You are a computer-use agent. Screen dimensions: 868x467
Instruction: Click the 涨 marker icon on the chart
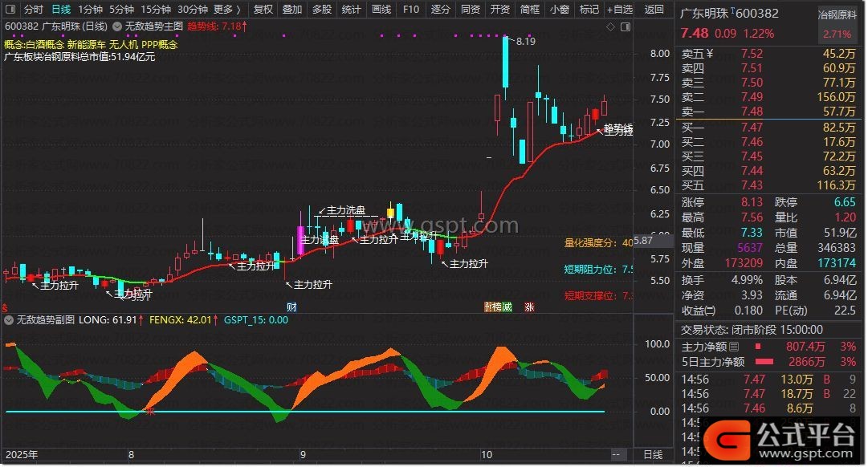click(529, 307)
